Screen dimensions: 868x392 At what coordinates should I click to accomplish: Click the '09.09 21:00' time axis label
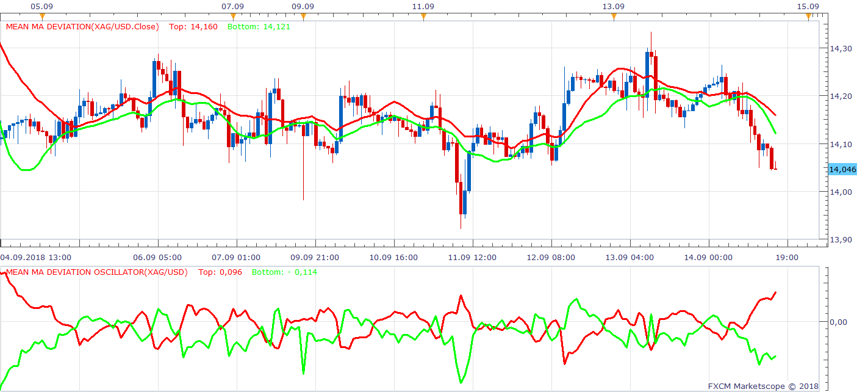click(x=315, y=258)
